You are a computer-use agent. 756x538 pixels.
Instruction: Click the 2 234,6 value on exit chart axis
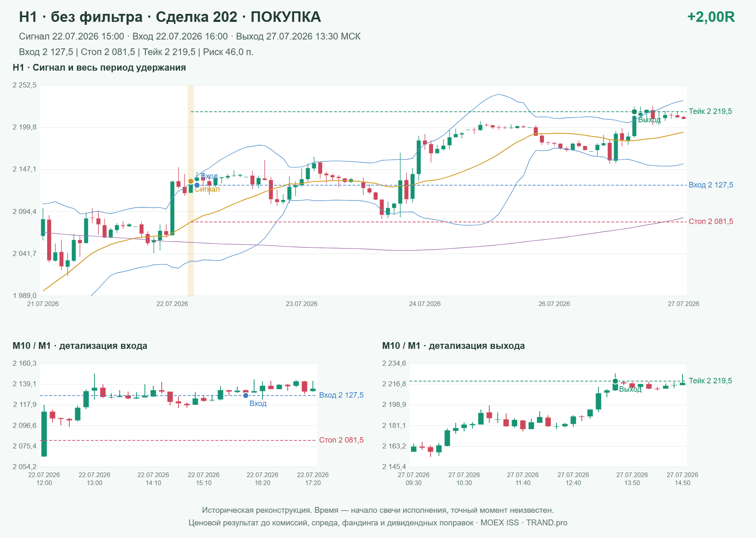pos(394,364)
